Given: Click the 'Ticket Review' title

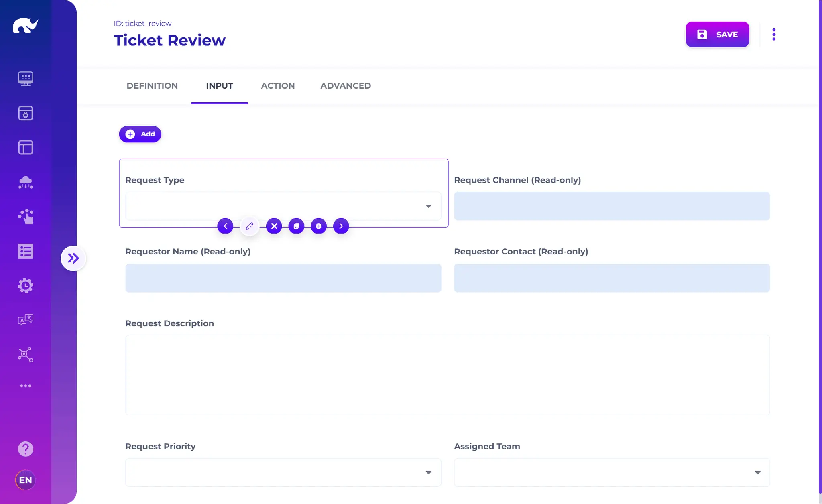Looking at the screenshot, I should tap(169, 40).
